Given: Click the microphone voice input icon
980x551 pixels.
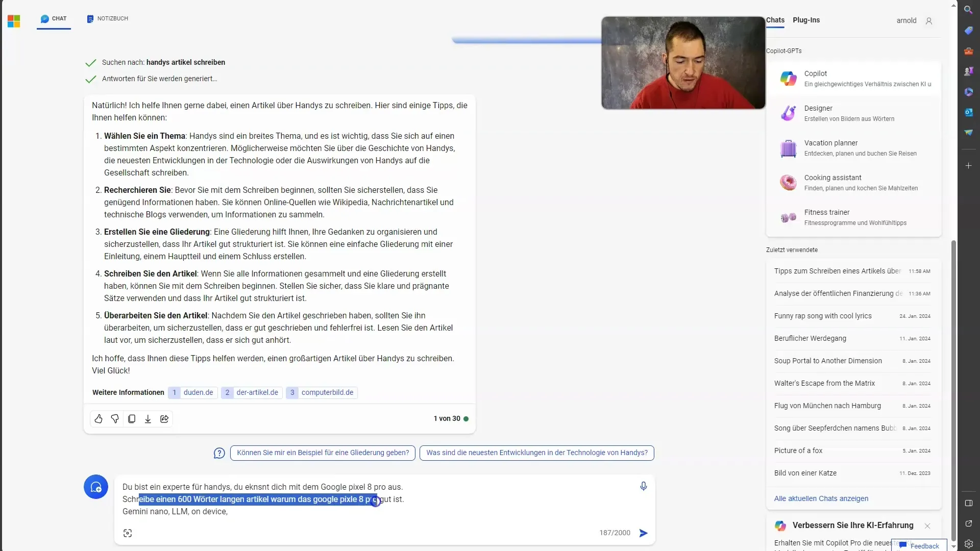Looking at the screenshot, I should [x=644, y=486].
